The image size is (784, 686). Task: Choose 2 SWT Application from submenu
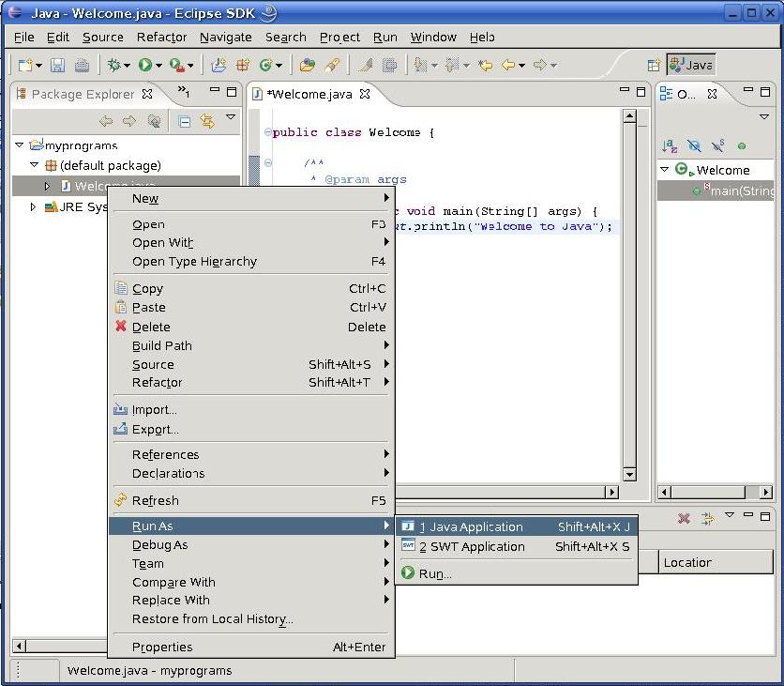516,546
